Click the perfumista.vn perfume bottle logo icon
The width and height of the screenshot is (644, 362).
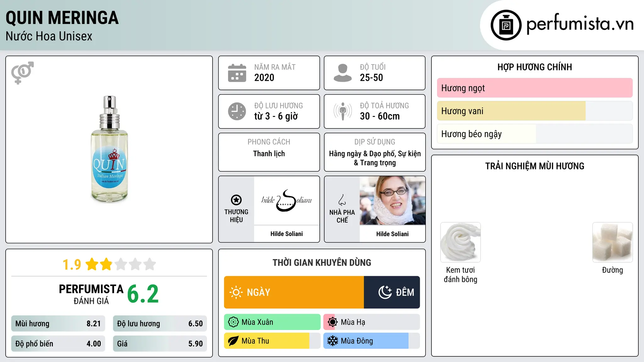(506, 25)
